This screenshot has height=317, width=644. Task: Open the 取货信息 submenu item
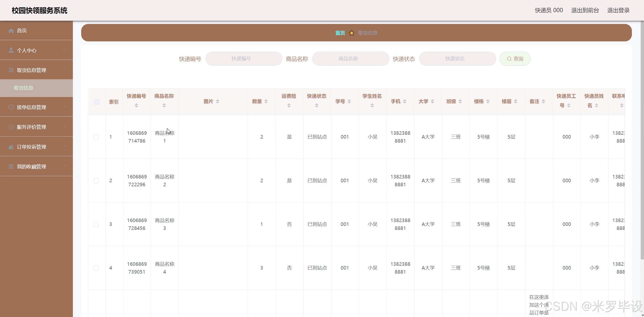(x=23, y=88)
